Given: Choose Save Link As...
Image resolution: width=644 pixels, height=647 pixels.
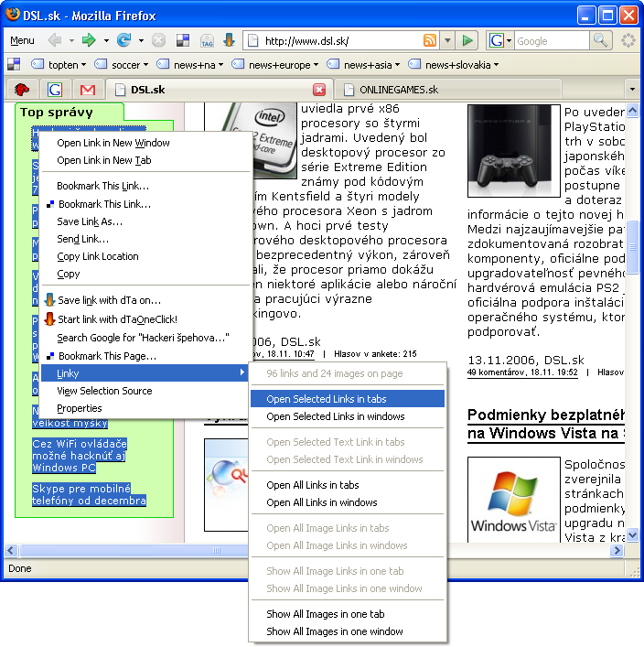Looking at the screenshot, I should (x=145, y=221).
